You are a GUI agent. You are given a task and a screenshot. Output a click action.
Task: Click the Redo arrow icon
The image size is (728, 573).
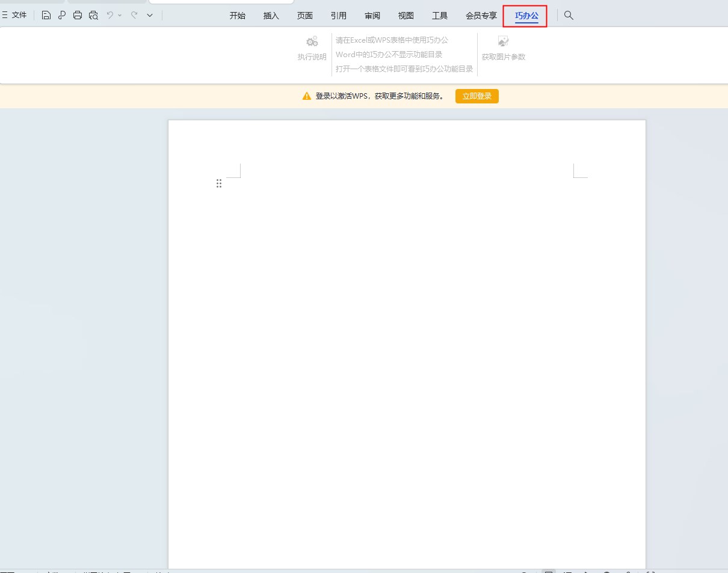134,16
